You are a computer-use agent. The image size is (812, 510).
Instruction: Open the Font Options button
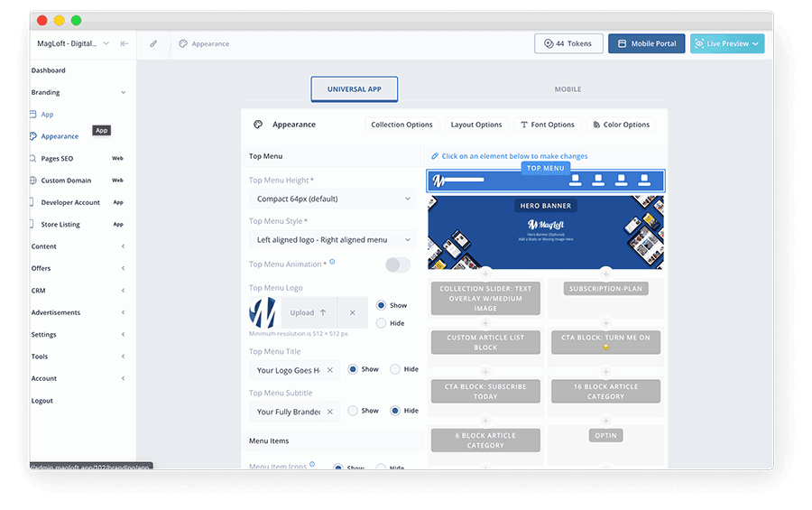coord(547,125)
